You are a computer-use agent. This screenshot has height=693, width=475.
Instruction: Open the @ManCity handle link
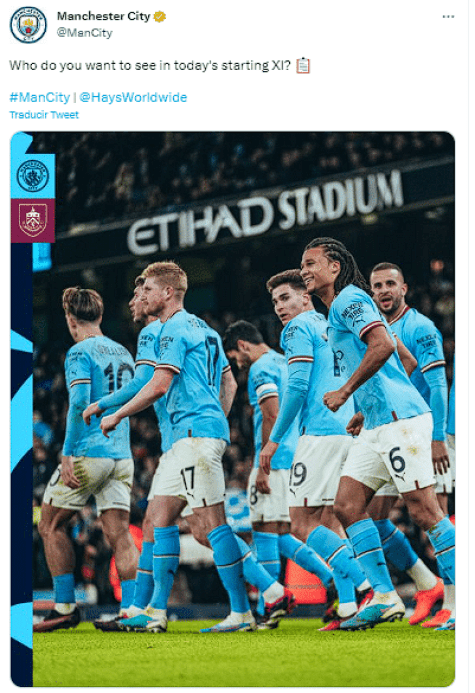click(84, 33)
